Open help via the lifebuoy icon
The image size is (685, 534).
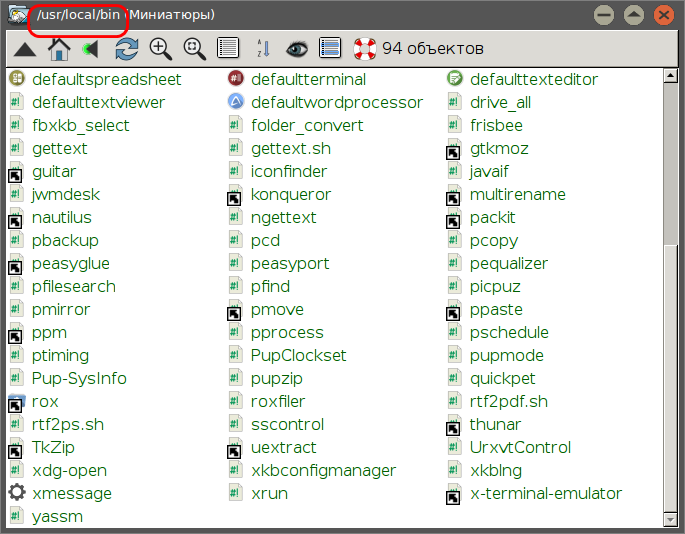click(x=365, y=49)
